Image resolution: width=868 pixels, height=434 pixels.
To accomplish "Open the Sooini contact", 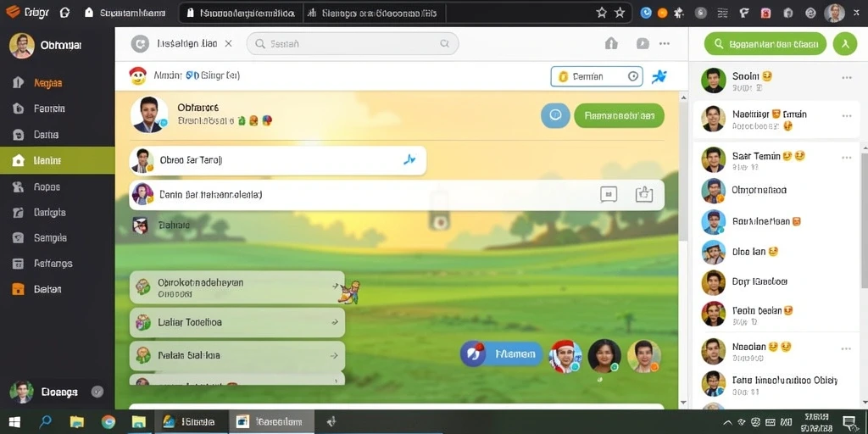I will coord(775,81).
